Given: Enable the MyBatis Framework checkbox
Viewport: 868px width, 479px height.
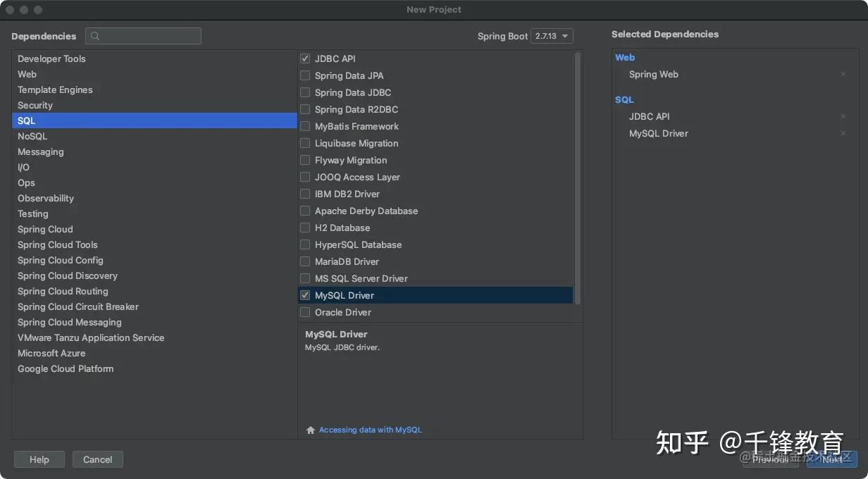Looking at the screenshot, I should (x=305, y=127).
